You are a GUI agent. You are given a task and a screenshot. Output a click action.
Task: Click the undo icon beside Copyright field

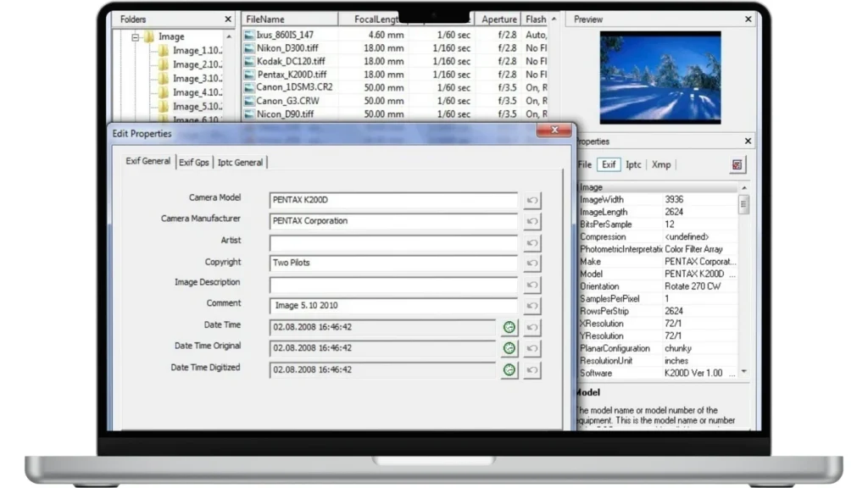532,263
